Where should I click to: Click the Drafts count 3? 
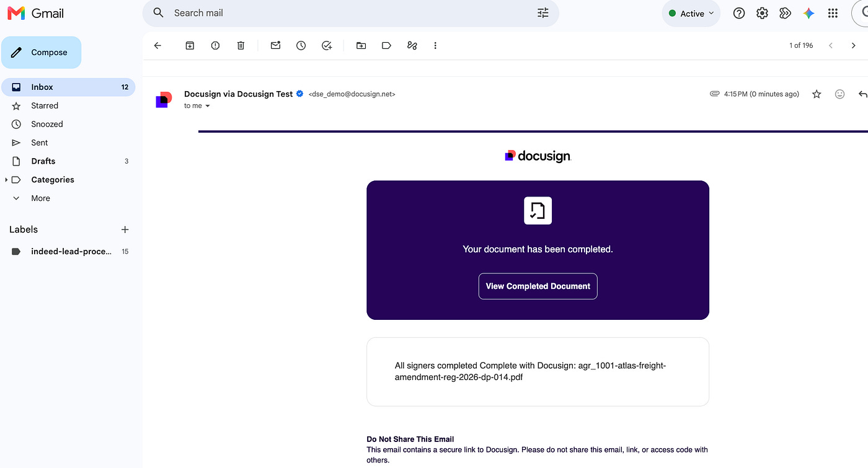coord(126,161)
